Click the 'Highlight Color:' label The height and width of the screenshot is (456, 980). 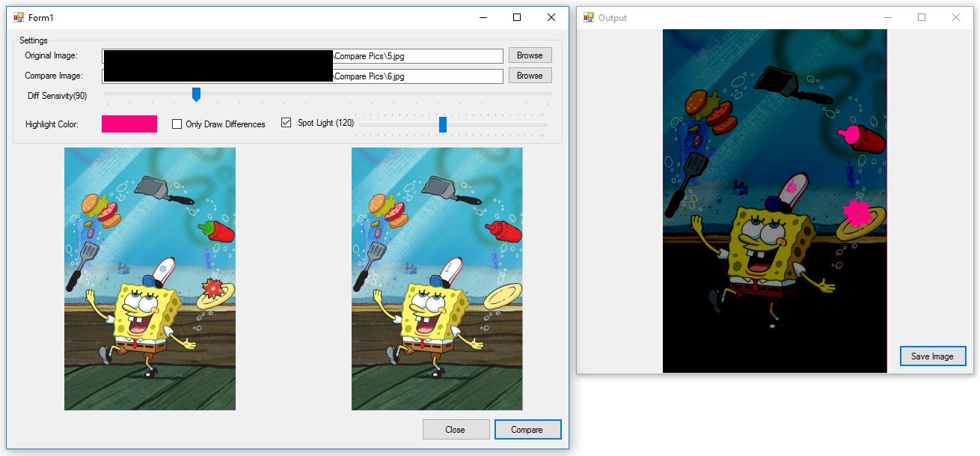coord(52,124)
